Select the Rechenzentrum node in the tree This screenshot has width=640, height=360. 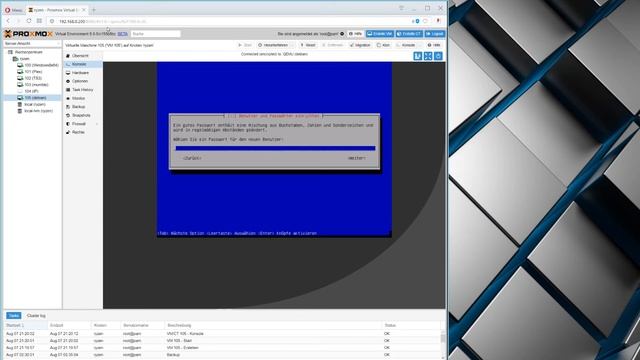[29, 52]
